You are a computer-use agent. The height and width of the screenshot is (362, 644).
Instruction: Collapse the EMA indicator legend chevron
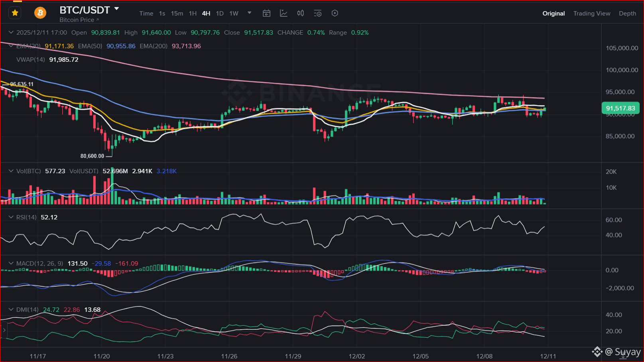click(11, 46)
